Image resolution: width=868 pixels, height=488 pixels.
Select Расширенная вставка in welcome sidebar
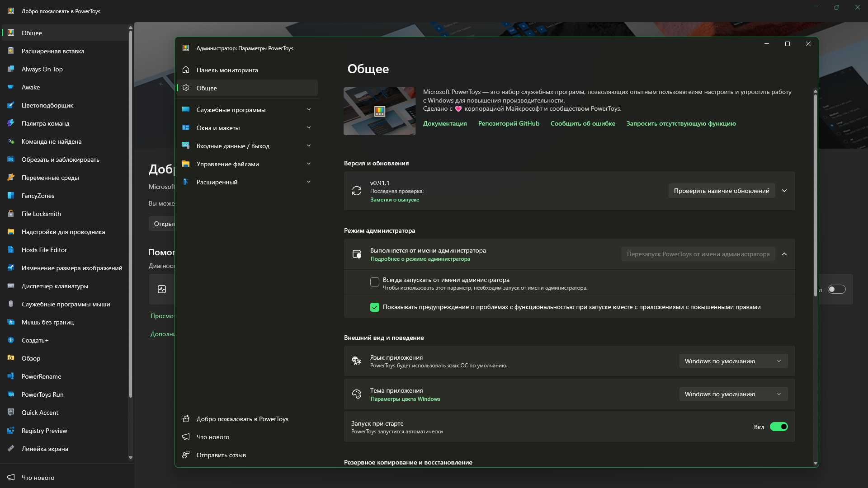(65, 51)
